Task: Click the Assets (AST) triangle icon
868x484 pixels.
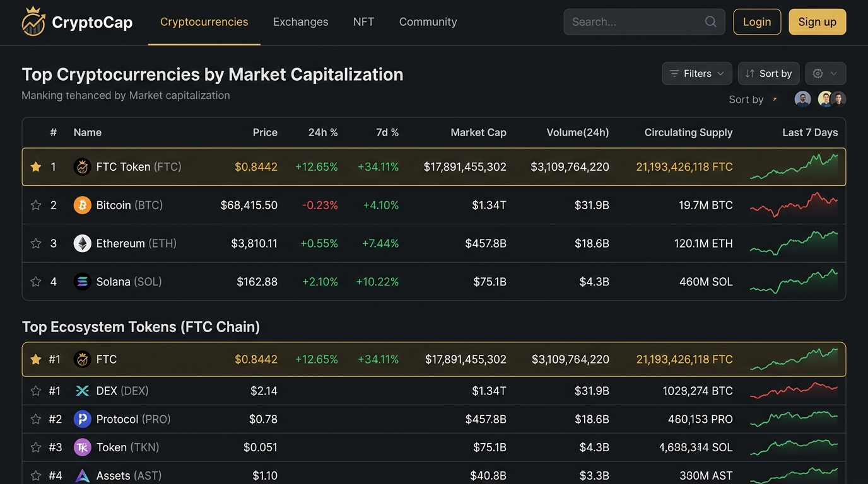Action: (x=83, y=476)
